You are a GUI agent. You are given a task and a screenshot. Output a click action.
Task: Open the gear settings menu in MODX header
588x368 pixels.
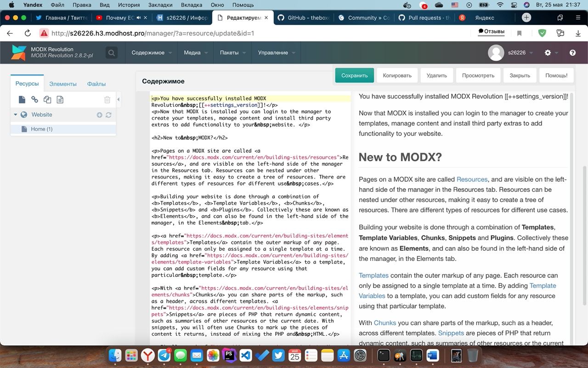pos(548,53)
